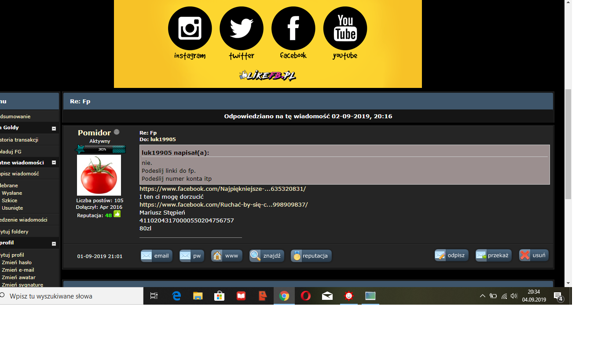Open Wysłane sent messages folder
Viewport: 601px width, 364px height.
pos(12,193)
